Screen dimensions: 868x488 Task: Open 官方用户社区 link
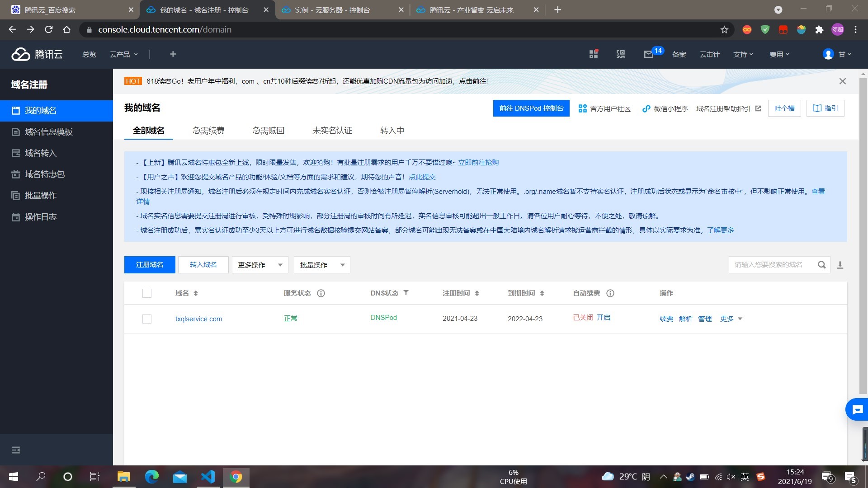(604, 108)
